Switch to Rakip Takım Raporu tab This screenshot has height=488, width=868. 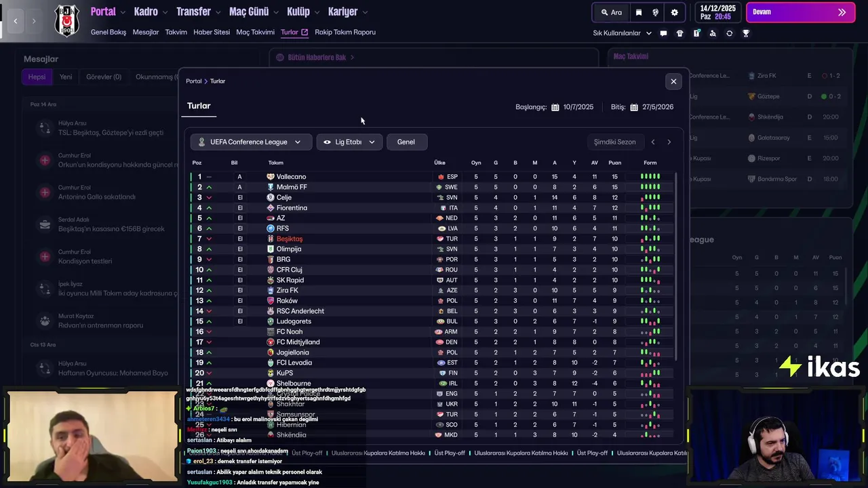[345, 32]
